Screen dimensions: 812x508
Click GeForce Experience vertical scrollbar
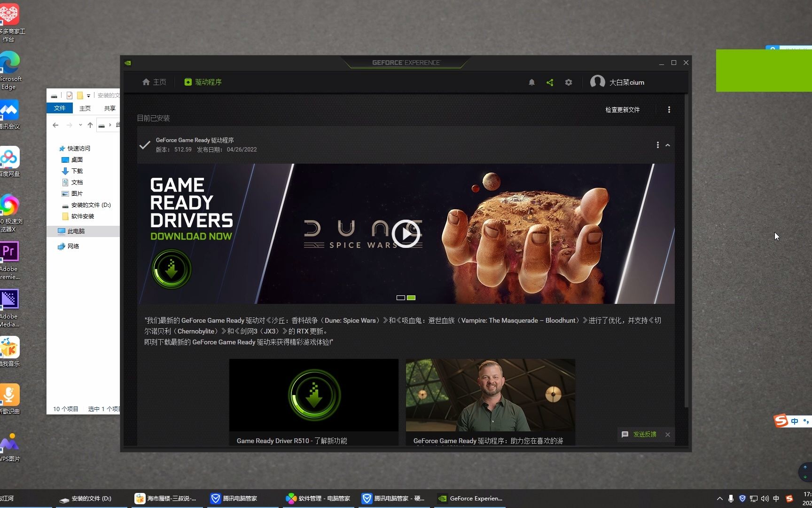point(686,252)
